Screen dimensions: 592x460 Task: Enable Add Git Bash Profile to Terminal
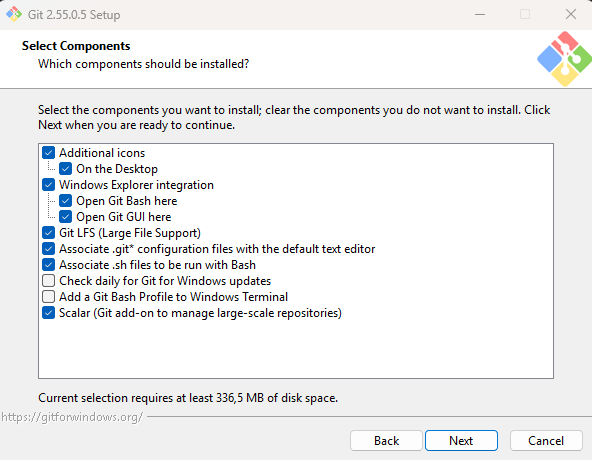point(48,297)
